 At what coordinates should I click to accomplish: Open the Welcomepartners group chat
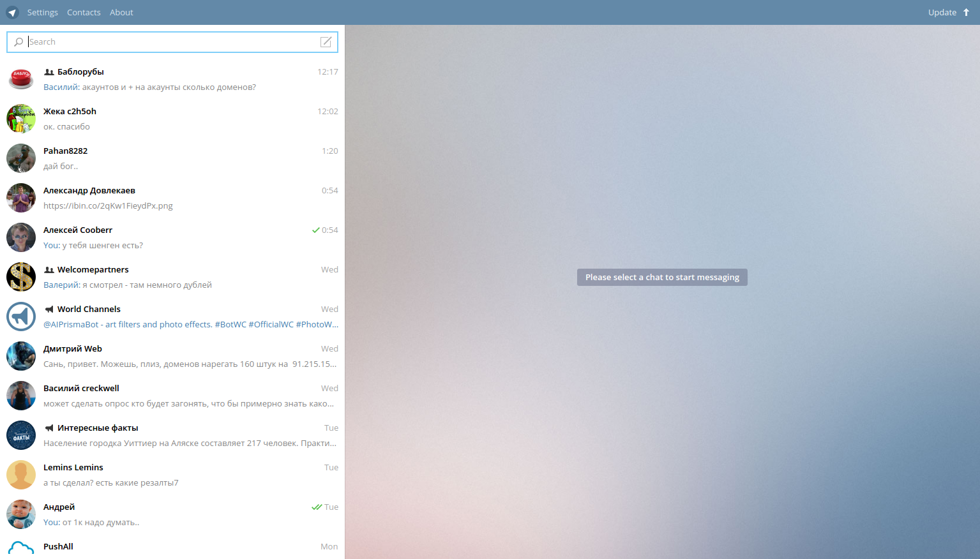pyautogui.click(x=172, y=278)
